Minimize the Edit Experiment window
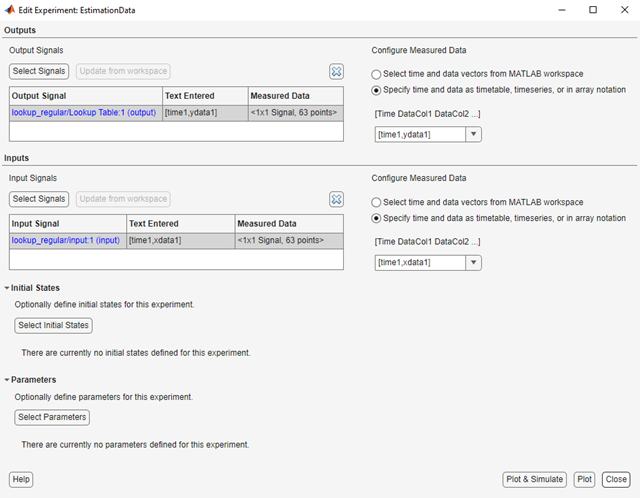Viewport: 640px width, 498px height. coord(562,10)
